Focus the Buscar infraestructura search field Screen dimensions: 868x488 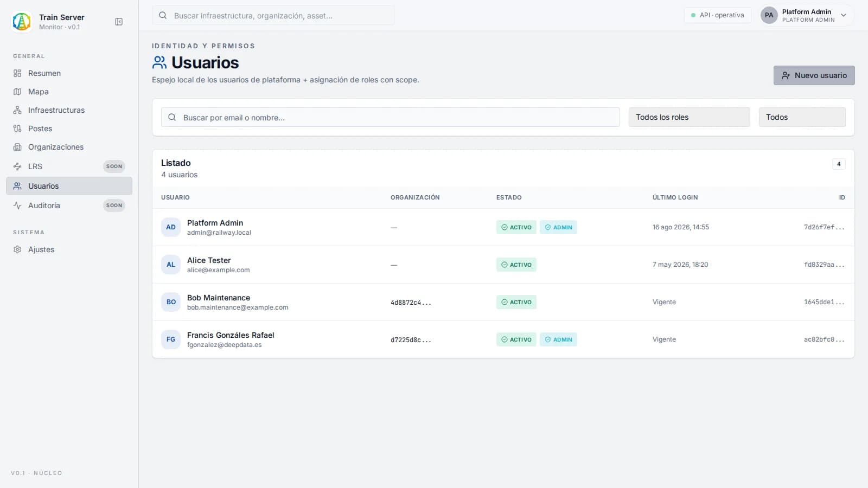273,16
